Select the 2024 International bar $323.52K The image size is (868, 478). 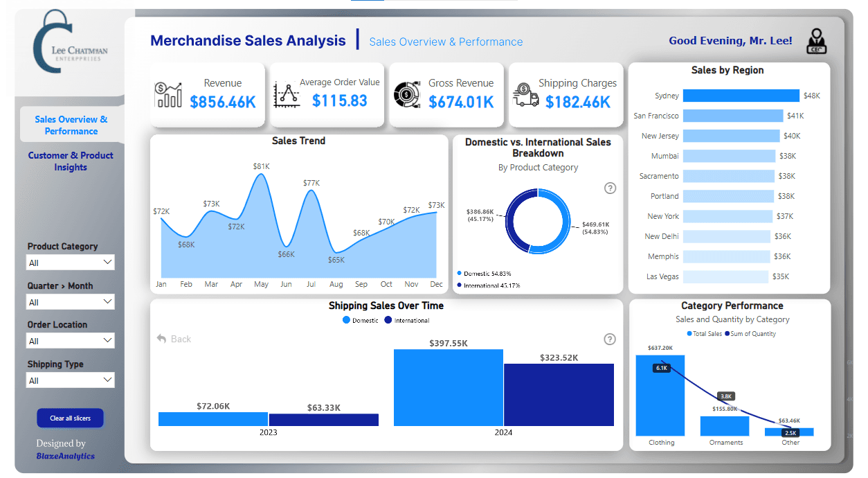(559, 395)
